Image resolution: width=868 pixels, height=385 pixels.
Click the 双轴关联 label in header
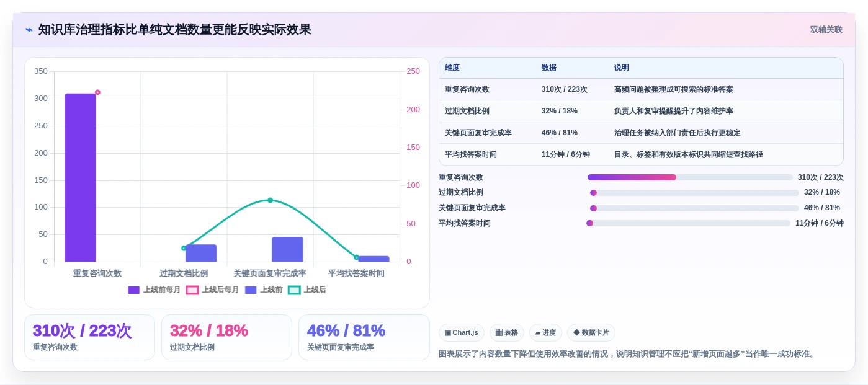point(826,30)
